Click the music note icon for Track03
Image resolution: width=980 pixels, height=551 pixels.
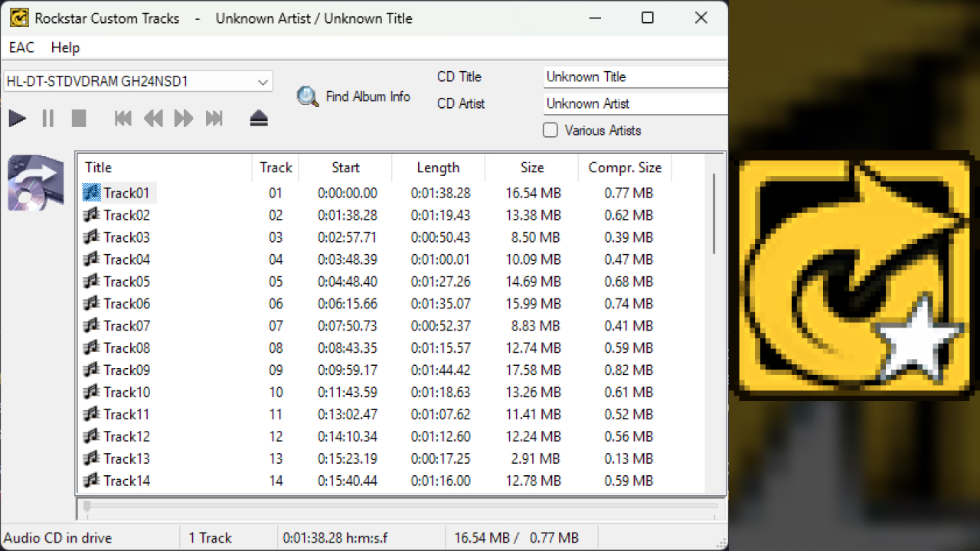tap(92, 237)
